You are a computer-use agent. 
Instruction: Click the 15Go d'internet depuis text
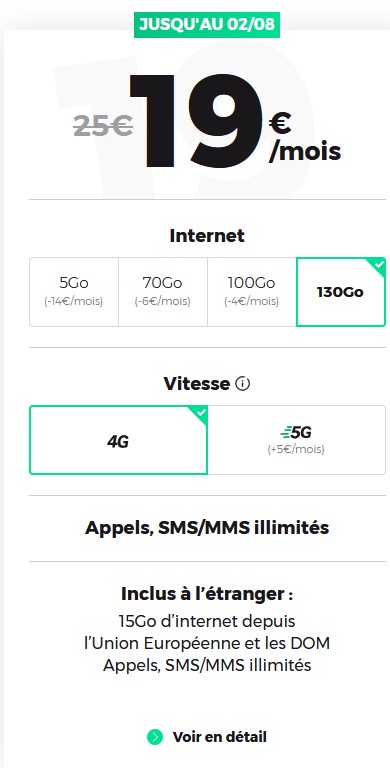tap(207, 621)
